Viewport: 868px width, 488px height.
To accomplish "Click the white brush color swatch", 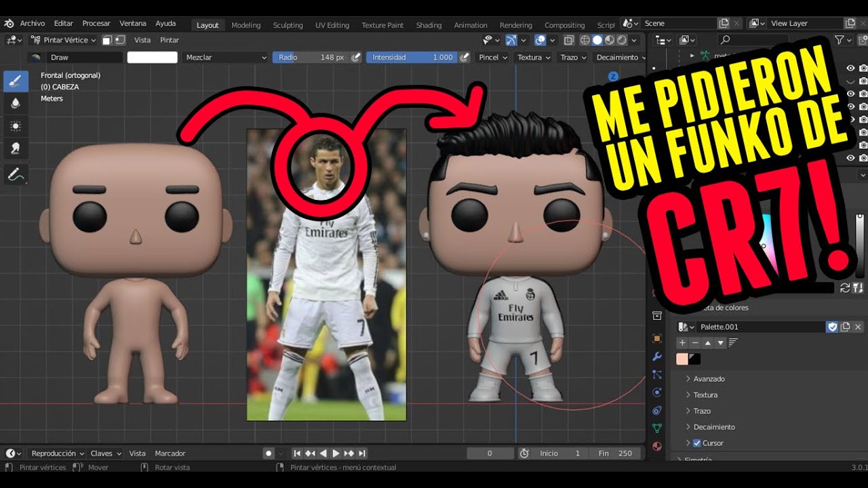I will pos(153,58).
